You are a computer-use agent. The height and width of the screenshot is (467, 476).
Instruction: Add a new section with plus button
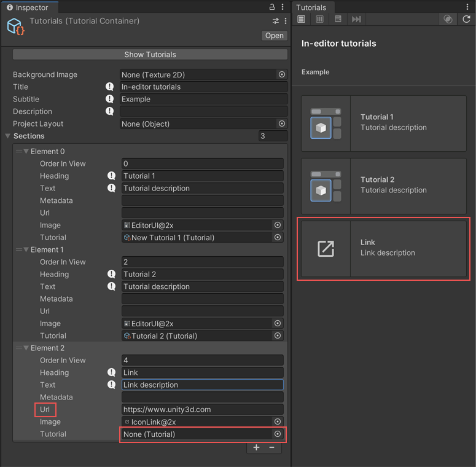click(256, 447)
